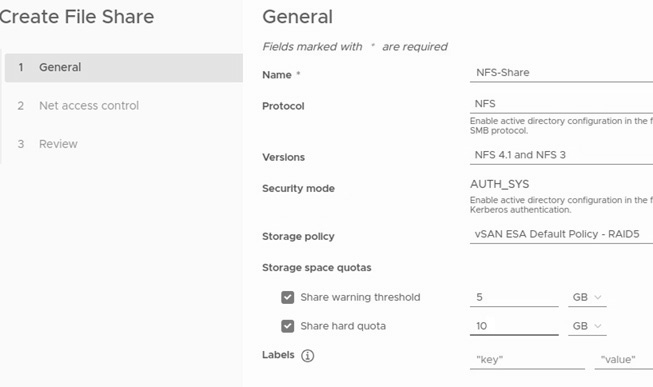This screenshot has height=387, width=653.
Task: Open the Storage policy dropdown
Action: coord(561,234)
